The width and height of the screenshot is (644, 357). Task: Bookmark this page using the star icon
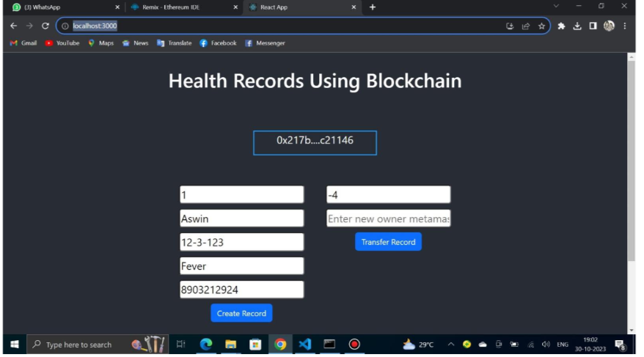tap(541, 26)
